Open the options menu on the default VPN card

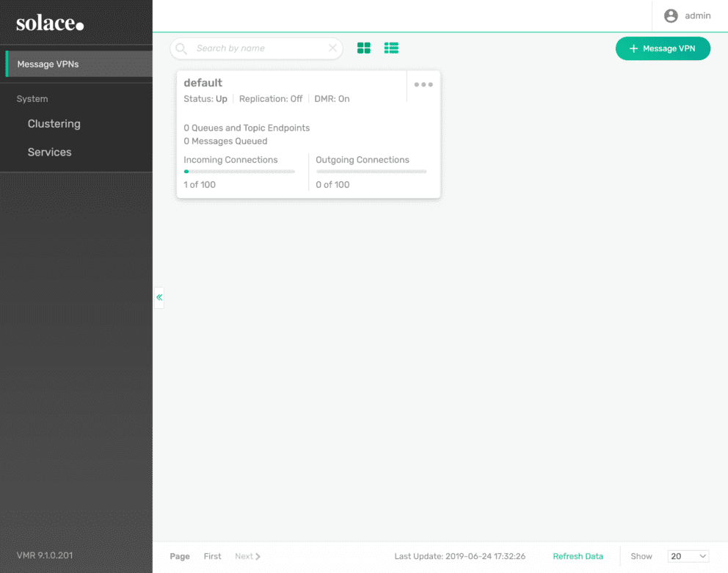click(423, 84)
